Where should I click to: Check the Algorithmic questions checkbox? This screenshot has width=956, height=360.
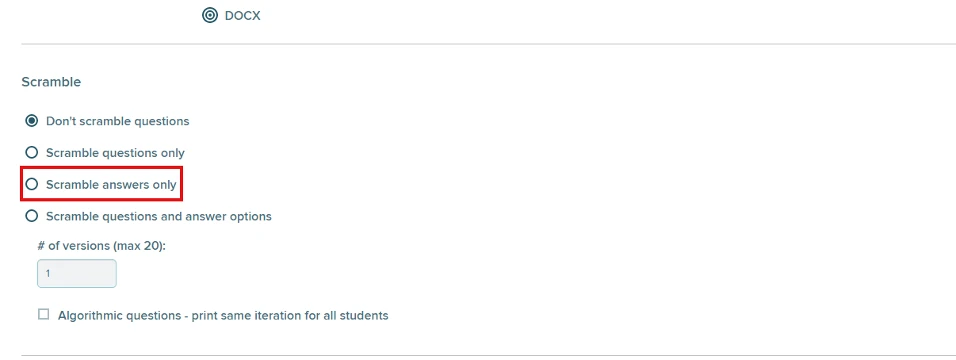(x=44, y=315)
